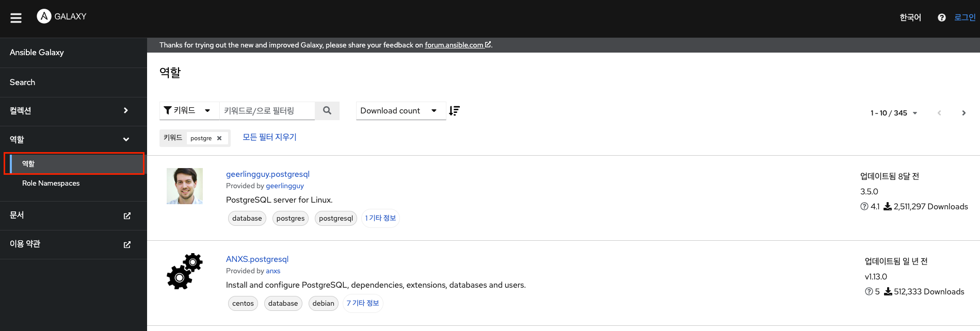Click the v1.13.0 version text
Screen dimensions: 980x331
coord(876,276)
